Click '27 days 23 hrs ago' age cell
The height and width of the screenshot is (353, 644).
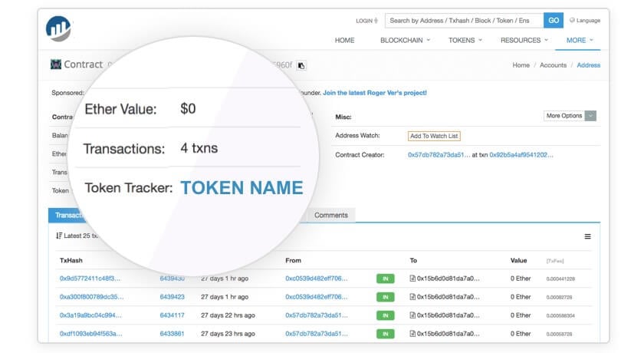(x=228, y=334)
